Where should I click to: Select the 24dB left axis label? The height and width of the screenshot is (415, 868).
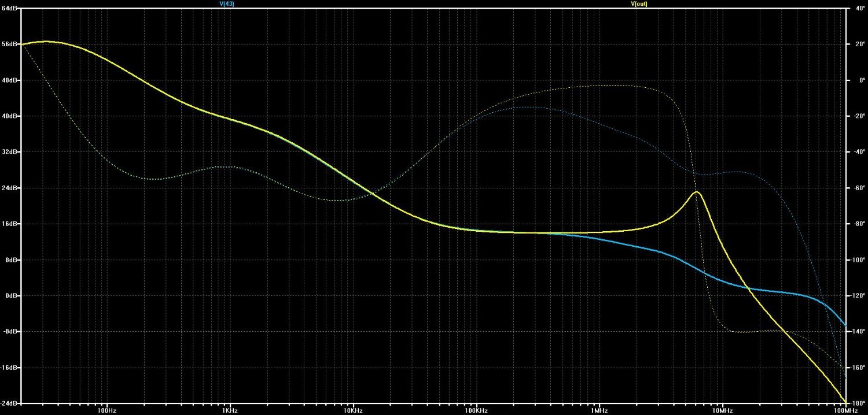[10, 188]
